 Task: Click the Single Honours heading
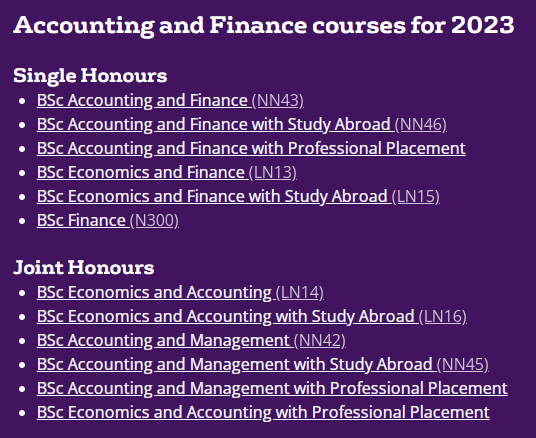pyautogui.click(x=90, y=76)
